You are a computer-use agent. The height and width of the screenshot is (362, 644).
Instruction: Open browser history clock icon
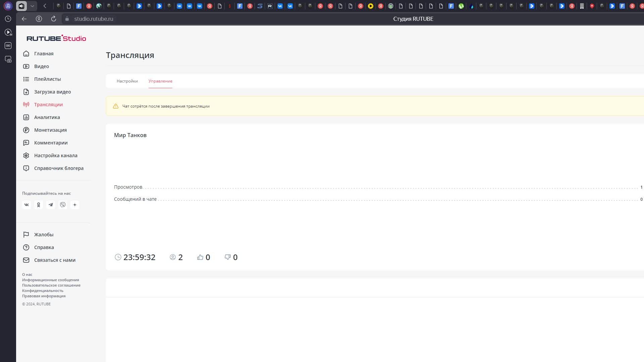(x=8, y=19)
